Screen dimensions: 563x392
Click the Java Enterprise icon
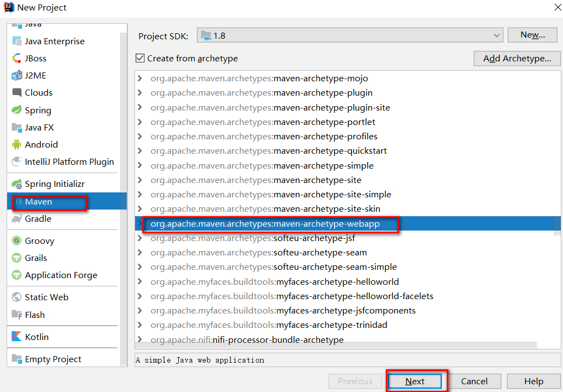click(x=17, y=41)
